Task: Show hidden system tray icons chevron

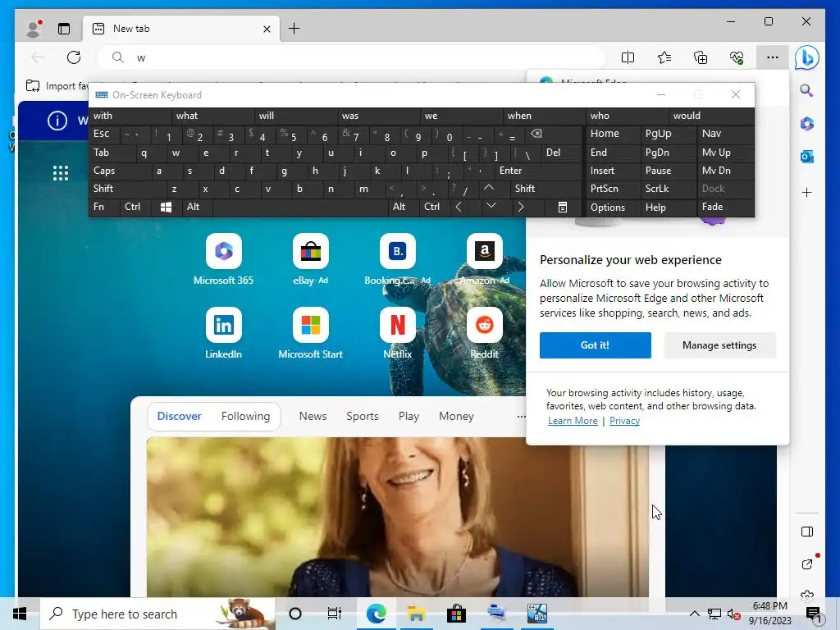Action: click(694, 614)
